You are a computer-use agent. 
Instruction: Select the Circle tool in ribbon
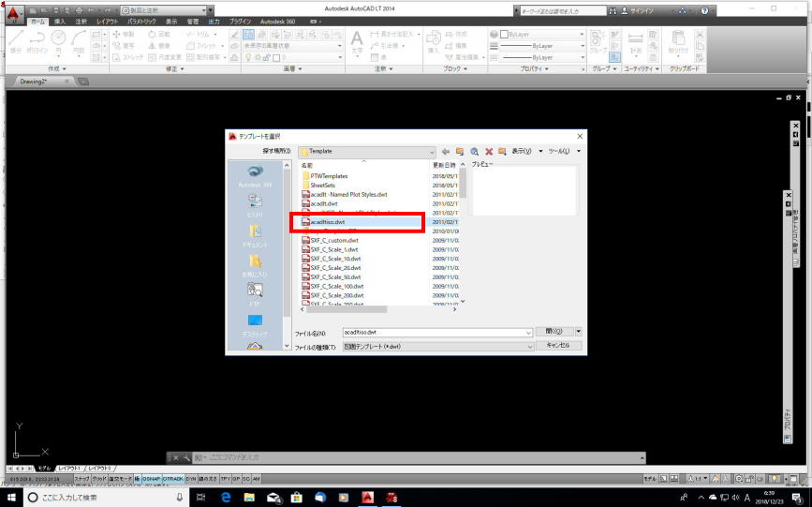(x=58, y=41)
